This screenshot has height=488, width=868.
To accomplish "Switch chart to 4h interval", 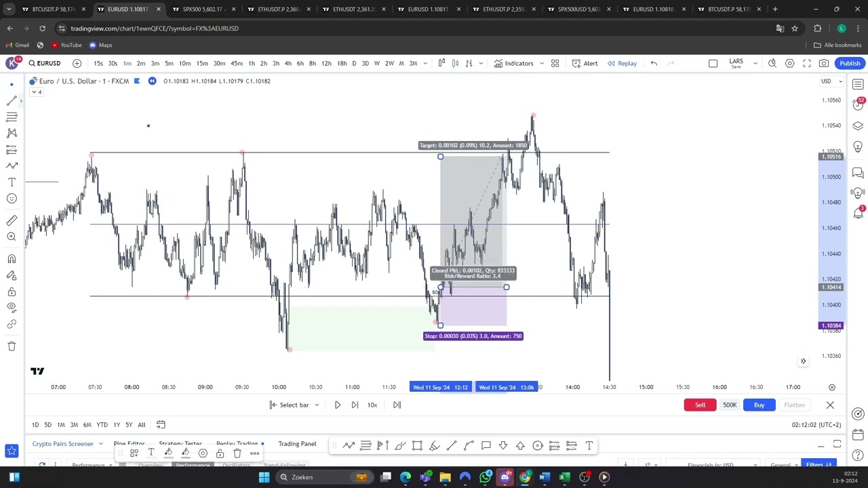I will pyautogui.click(x=288, y=63).
